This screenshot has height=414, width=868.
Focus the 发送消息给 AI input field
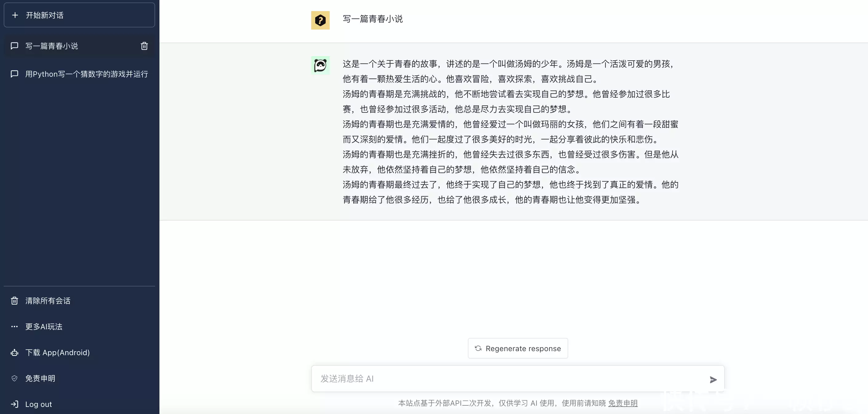pyautogui.click(x=505, y=379)
